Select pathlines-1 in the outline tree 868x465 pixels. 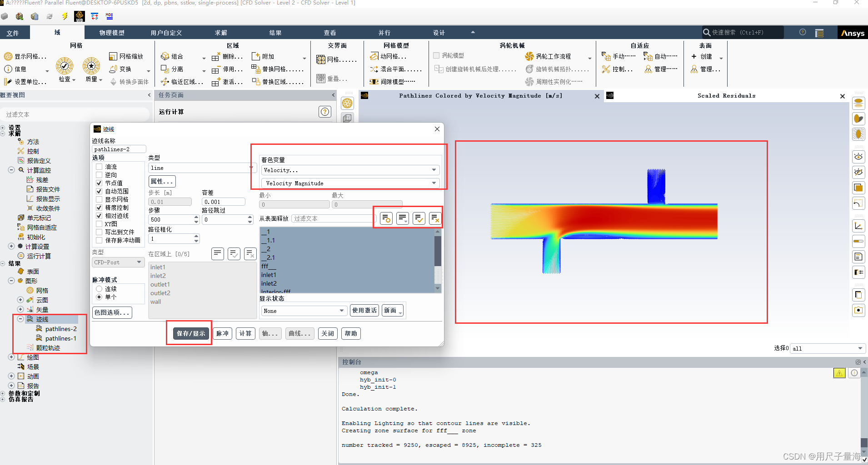coord(61,338)
